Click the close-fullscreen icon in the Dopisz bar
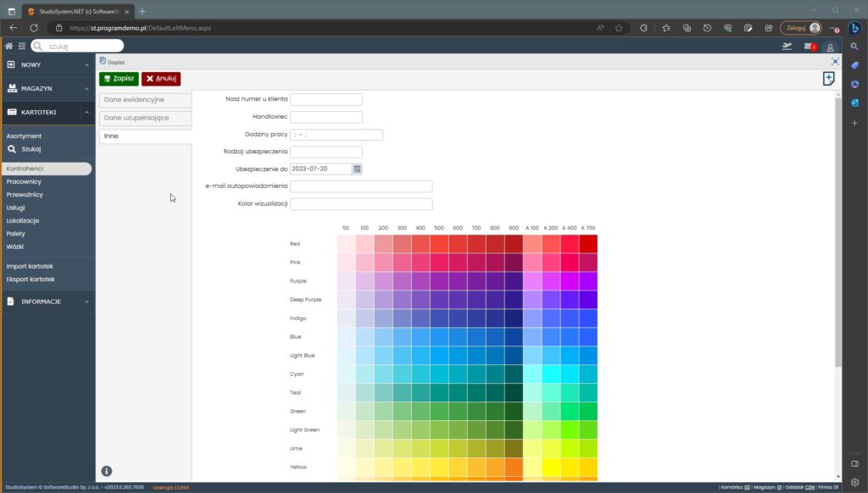Image resolution: width=868 pixels, height=493 pixels. 835,62
